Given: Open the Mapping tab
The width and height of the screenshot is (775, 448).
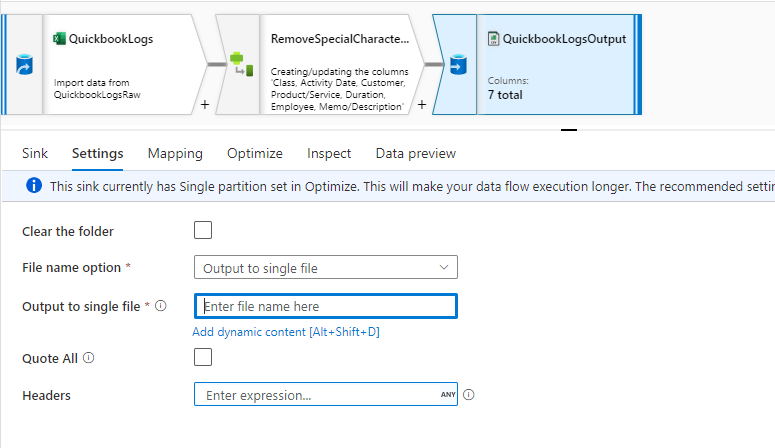Looking at the screenshot, I should click(175, 153).
